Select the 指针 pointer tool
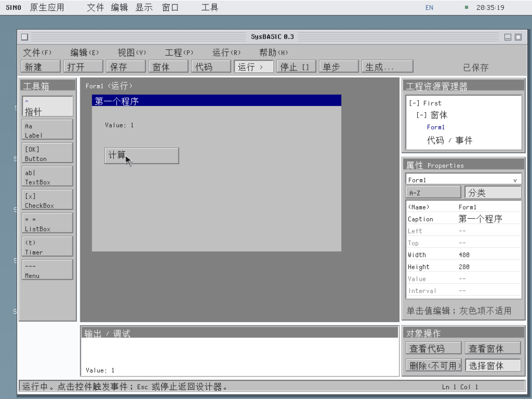Viewport: 532px width, 399px height. 47,106
